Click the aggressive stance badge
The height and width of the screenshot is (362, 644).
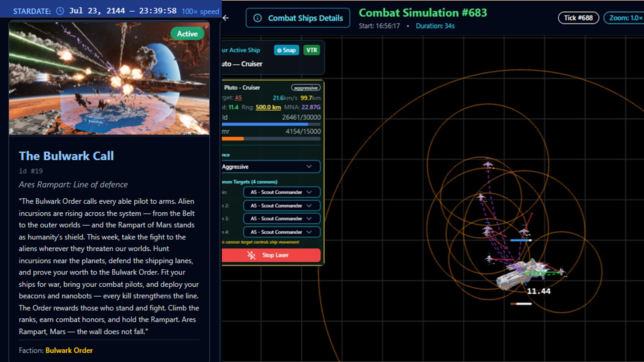[306, 88]
